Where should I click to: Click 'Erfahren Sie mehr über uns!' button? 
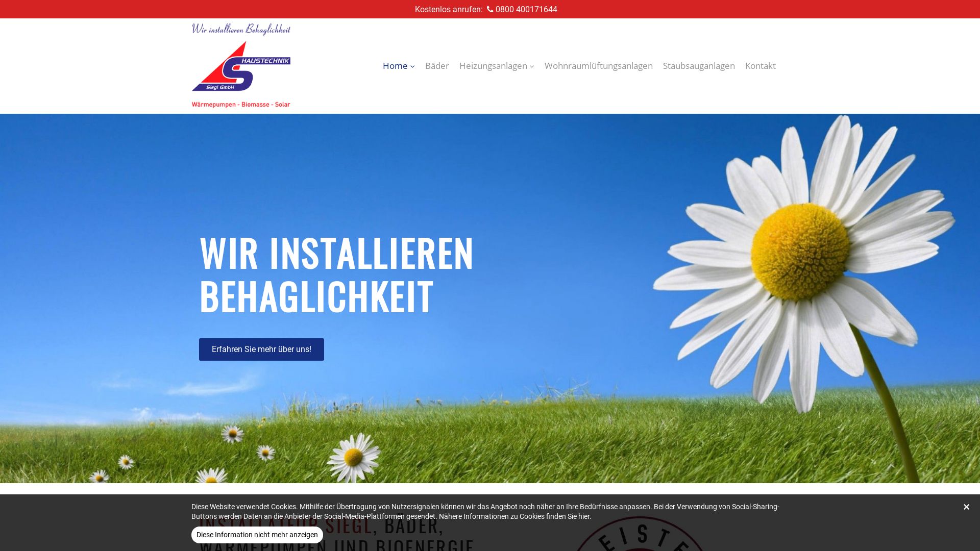(261, 349)
